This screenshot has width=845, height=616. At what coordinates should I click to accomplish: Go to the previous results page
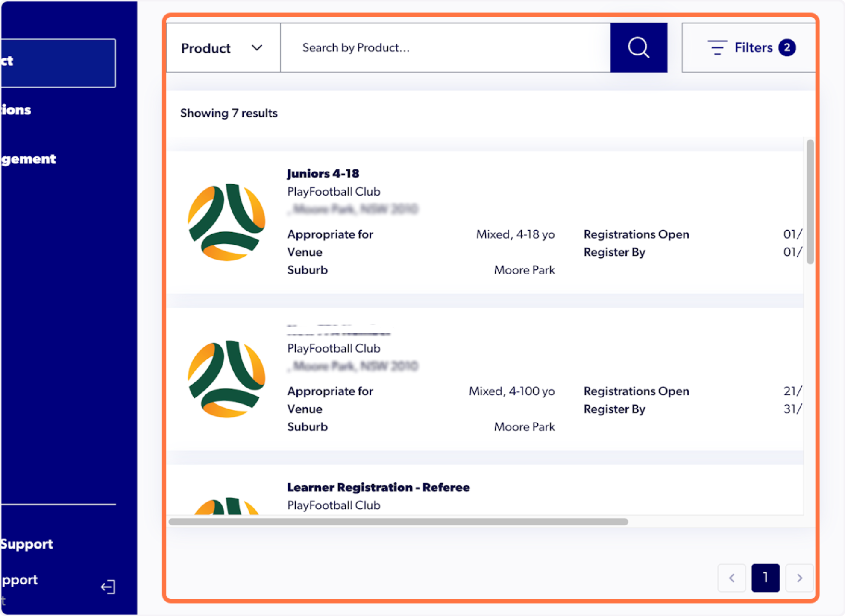tap(732, 578)
